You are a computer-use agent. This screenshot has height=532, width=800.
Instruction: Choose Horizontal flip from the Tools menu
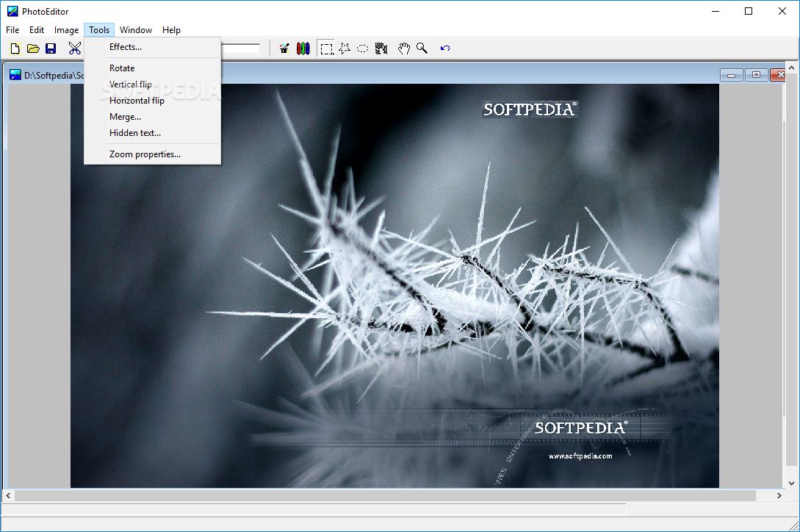click(153, 101)
